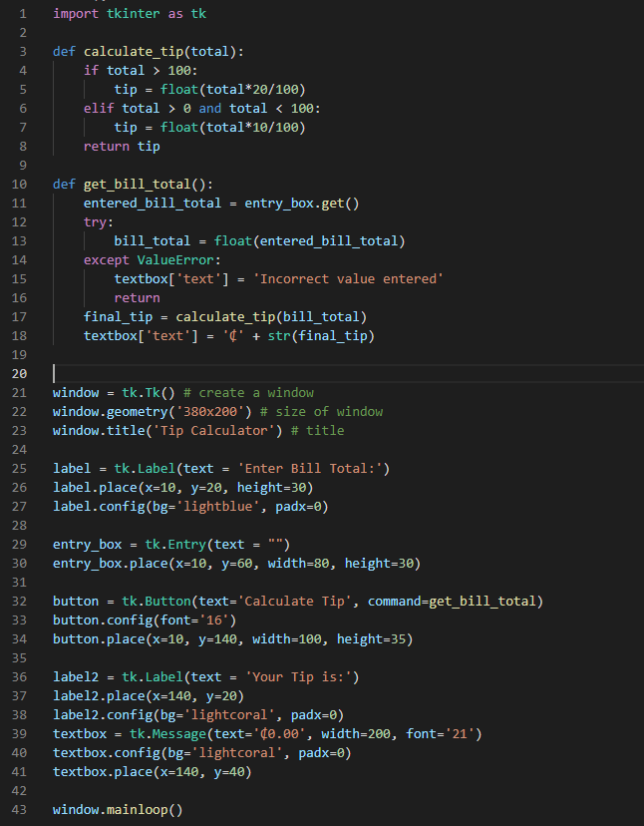Click 'label.place' on line 26
The image size is (644, 826).
click(95, 488)
